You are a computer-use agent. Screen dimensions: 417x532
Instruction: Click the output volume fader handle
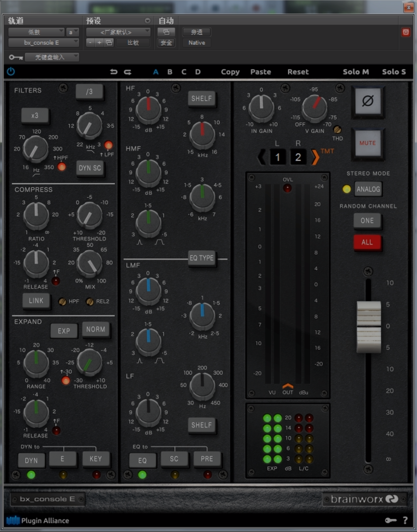369,327
